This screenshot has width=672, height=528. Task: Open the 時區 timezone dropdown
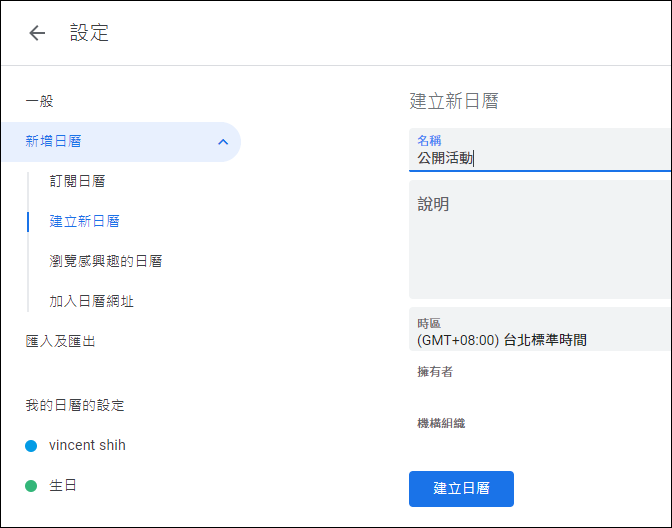pyautogui.click(x=540, y=329)
